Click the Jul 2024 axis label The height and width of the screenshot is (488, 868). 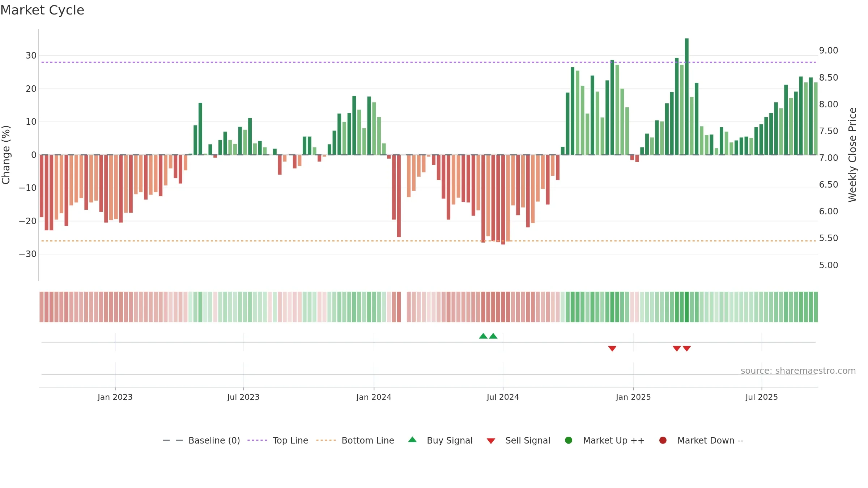coord(503,397)
